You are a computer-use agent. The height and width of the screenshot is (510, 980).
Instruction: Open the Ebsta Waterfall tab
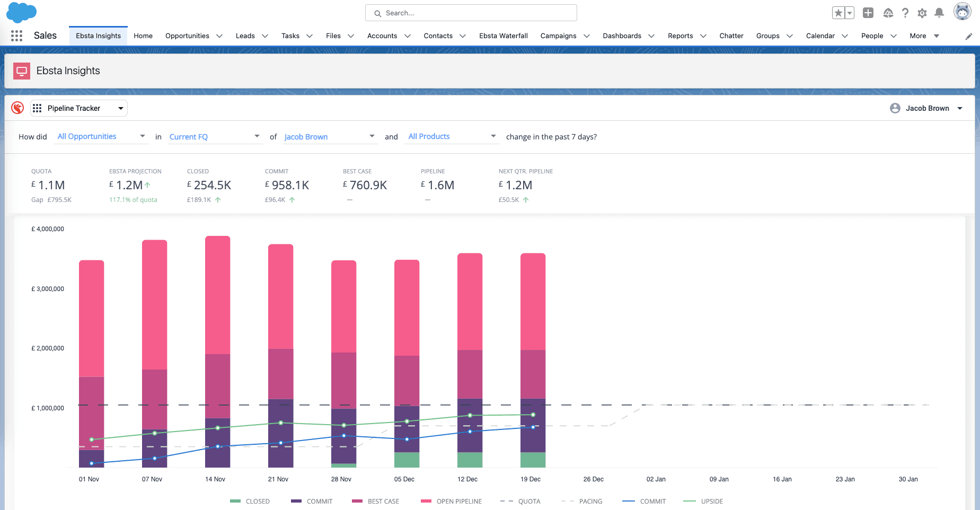click(x=504, y=36)
